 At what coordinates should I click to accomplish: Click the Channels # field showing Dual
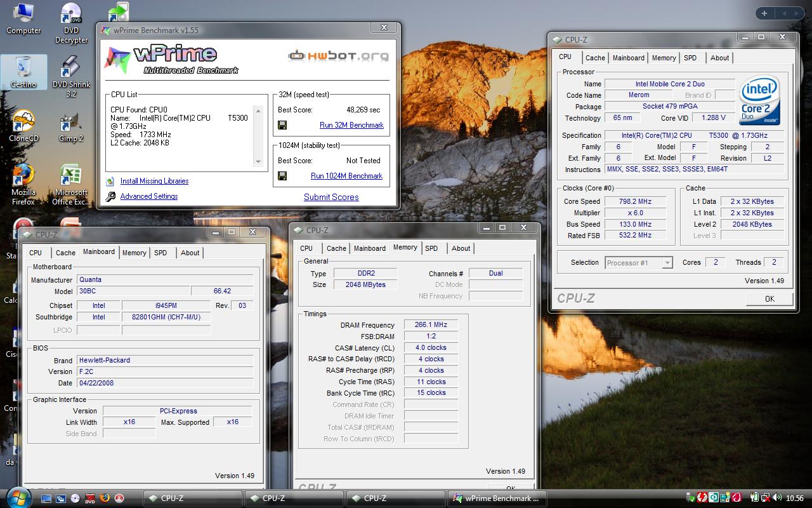(495, 273)
